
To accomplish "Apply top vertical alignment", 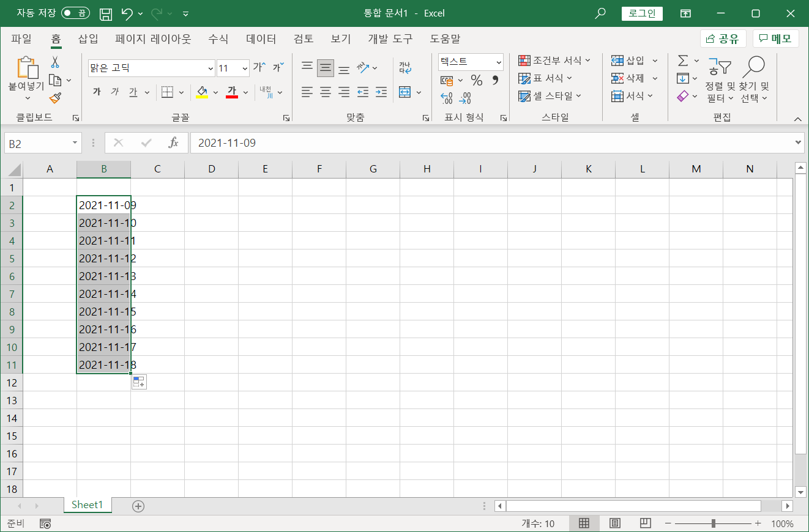I will click(x=307, y=67).
